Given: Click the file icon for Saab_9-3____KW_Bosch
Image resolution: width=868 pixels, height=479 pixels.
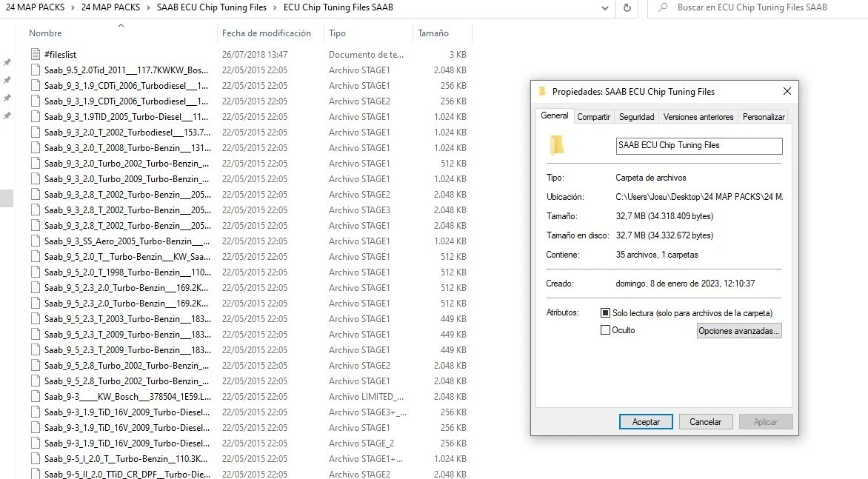Looking at the screenshot, I should [x=36, y=396].
